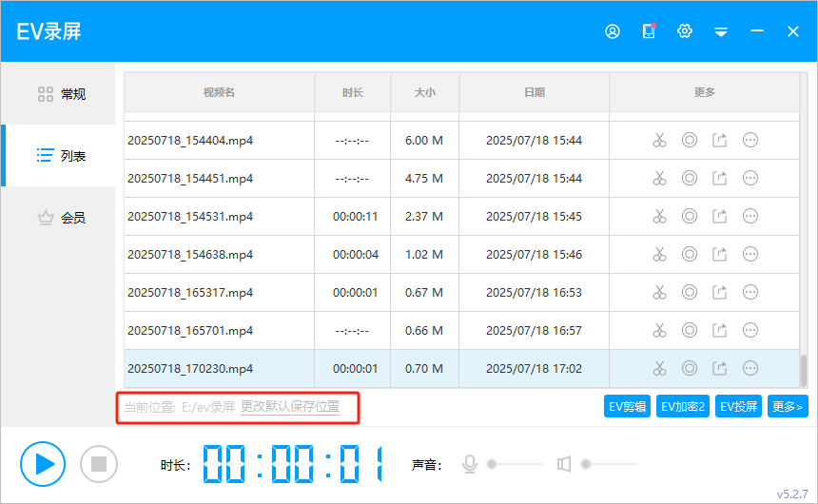Sort by the 视频名 column header
Viewport: 818px width, 504px height.
tap(219, 92)
